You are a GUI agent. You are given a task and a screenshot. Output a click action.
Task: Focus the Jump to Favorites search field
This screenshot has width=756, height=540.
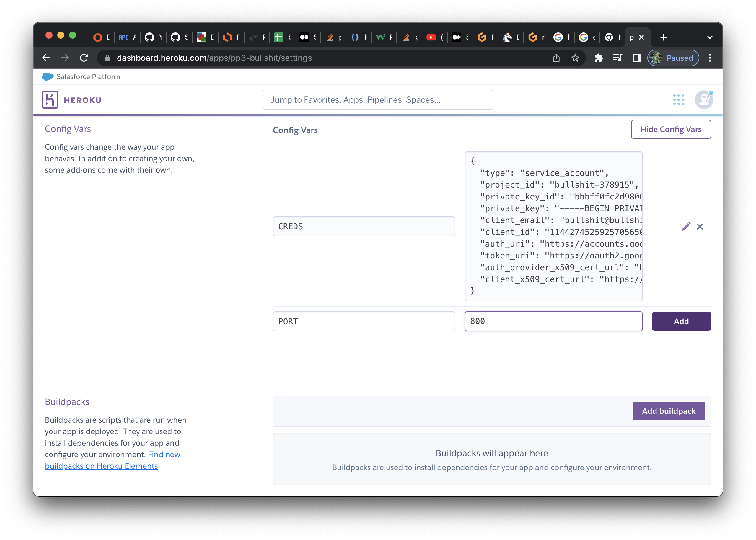[x=378, y=100]
